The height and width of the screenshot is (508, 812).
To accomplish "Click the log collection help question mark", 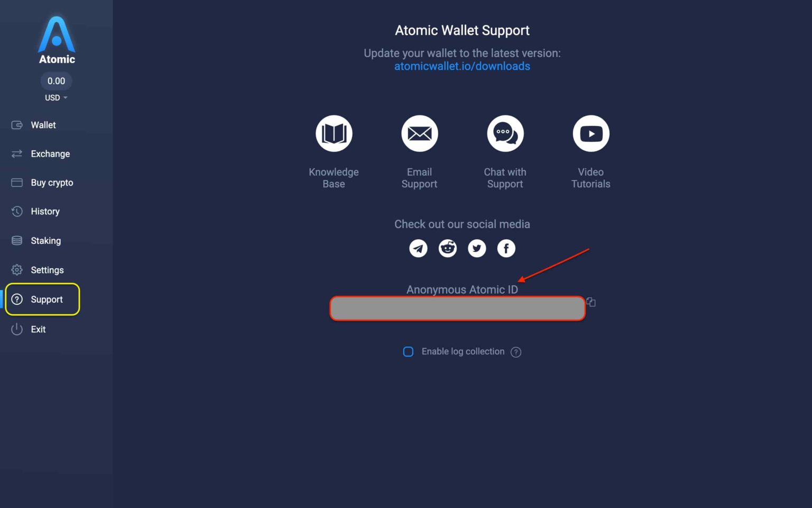I will tap(516, 351).
